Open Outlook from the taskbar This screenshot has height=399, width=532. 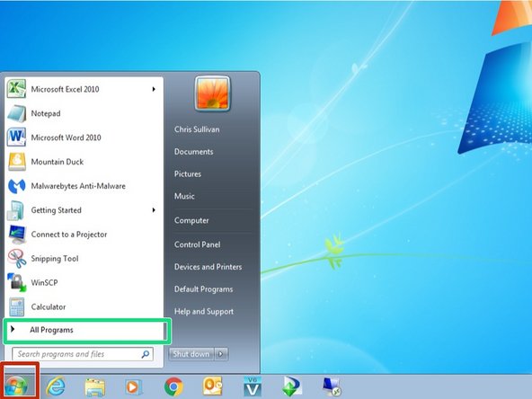click(212, 386)
